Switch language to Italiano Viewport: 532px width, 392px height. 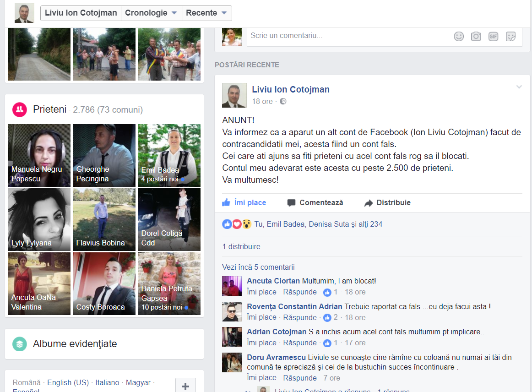[x=107, y=382]
